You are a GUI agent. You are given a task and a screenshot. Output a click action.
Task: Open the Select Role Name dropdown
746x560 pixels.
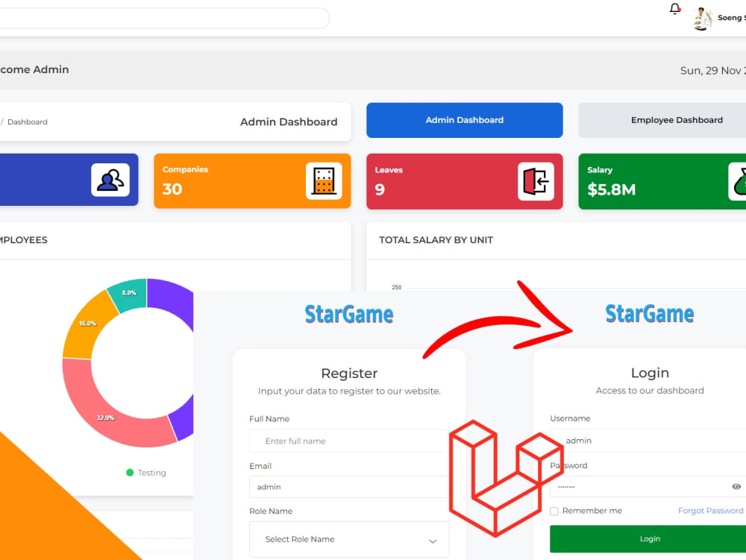click(x=349, y=539)
